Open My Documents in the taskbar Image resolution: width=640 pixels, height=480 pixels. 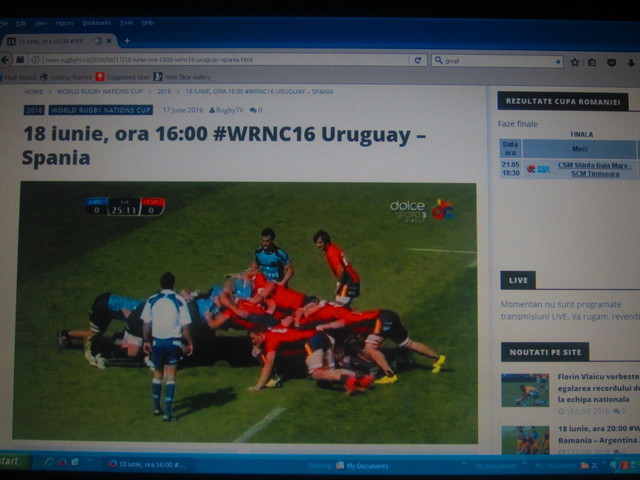pos(362,466)
